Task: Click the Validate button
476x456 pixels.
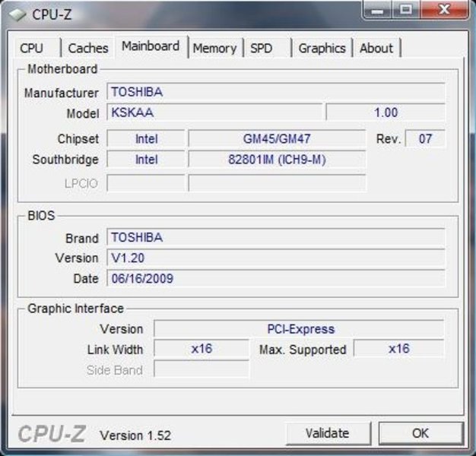Action: 328,433
